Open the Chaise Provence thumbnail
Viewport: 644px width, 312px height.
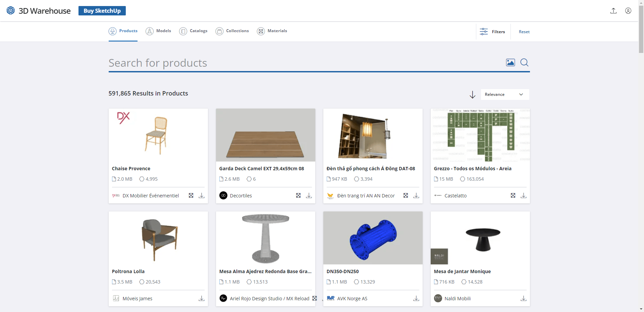[158, 135]
